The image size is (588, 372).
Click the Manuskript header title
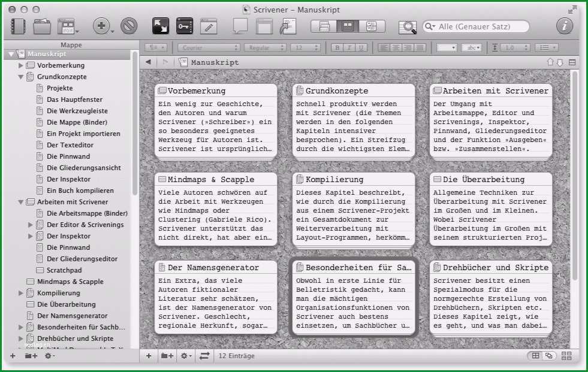click(215, 62)
